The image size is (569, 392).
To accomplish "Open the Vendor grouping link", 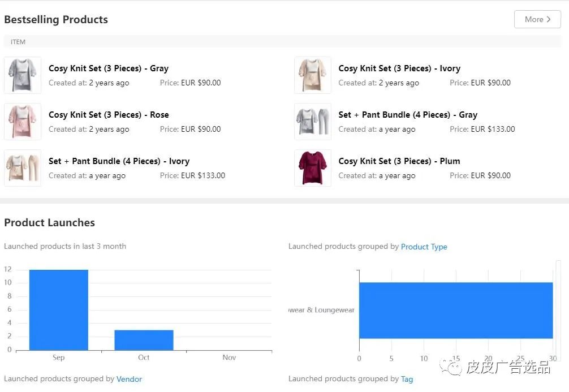I will click(x=129, y=379).
